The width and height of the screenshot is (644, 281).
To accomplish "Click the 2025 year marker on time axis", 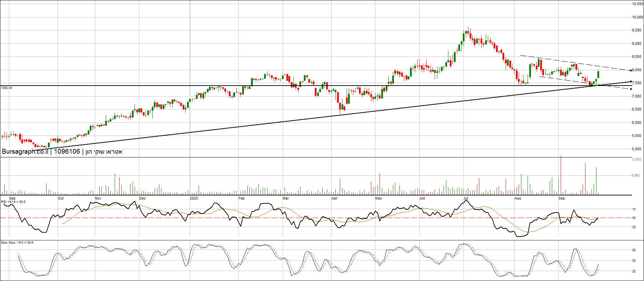I will click(194, 198).
